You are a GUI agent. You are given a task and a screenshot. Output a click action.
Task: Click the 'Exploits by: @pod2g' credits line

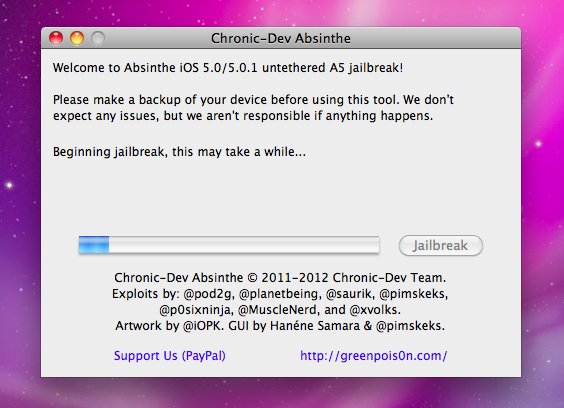280,294
